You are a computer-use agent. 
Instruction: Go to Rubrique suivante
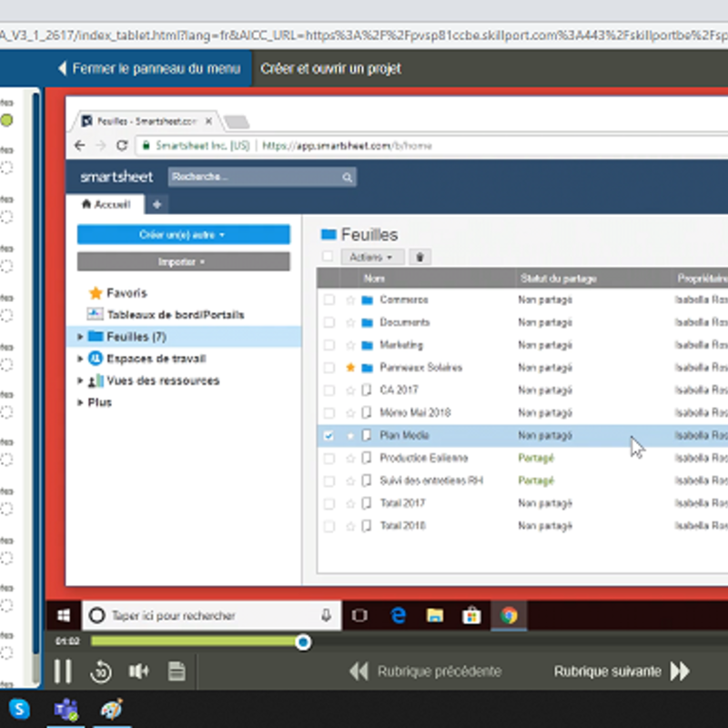click(x=622, y=672)
